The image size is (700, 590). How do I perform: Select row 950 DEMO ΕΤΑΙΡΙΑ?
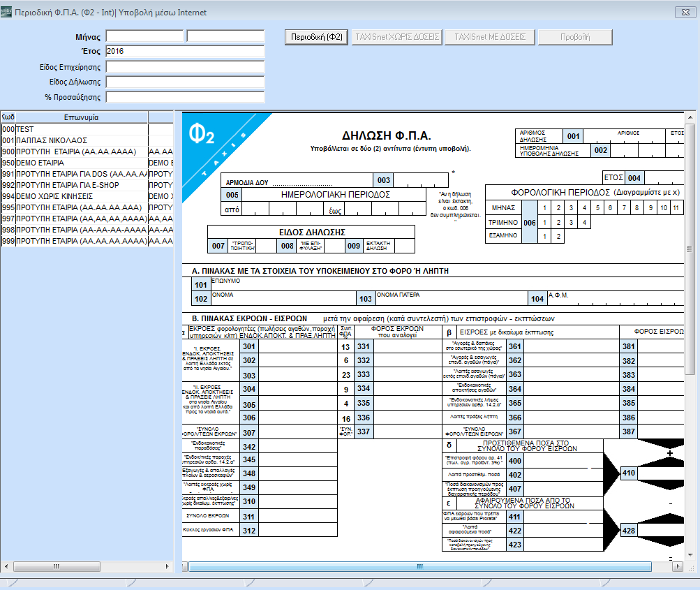pyautogui.click(x=87, y=163)
